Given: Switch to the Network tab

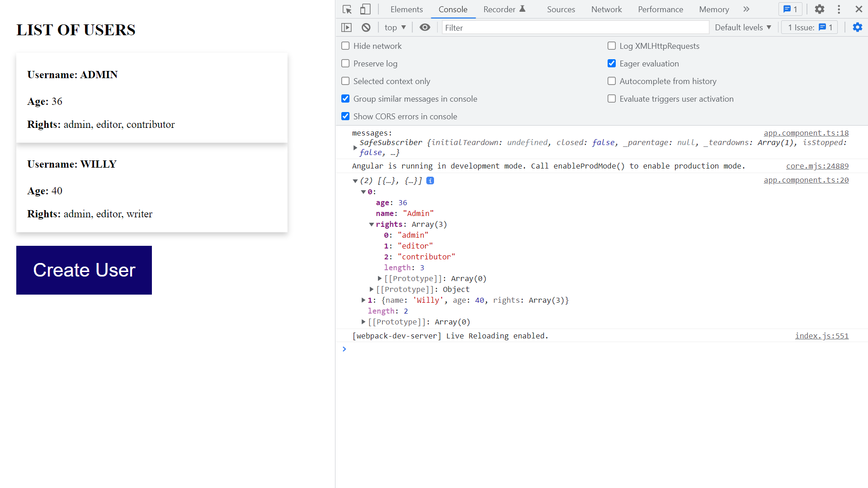Looking at the screenshot, I should click(606, 9).
